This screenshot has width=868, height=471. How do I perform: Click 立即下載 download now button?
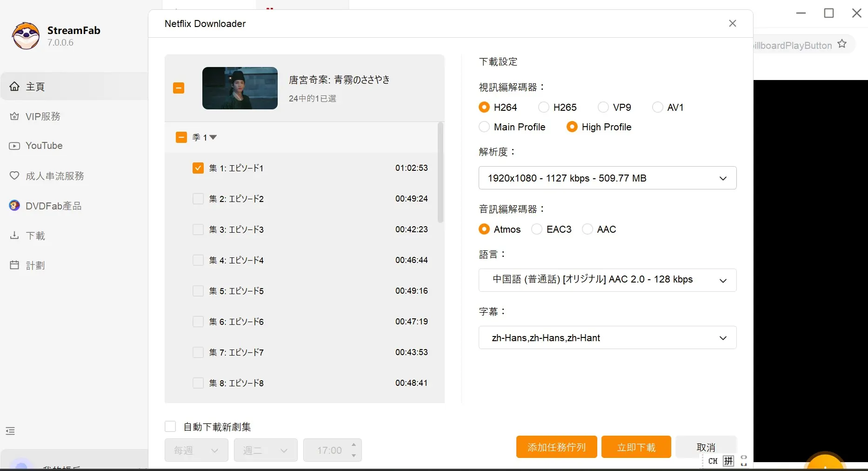pos(636,447)
